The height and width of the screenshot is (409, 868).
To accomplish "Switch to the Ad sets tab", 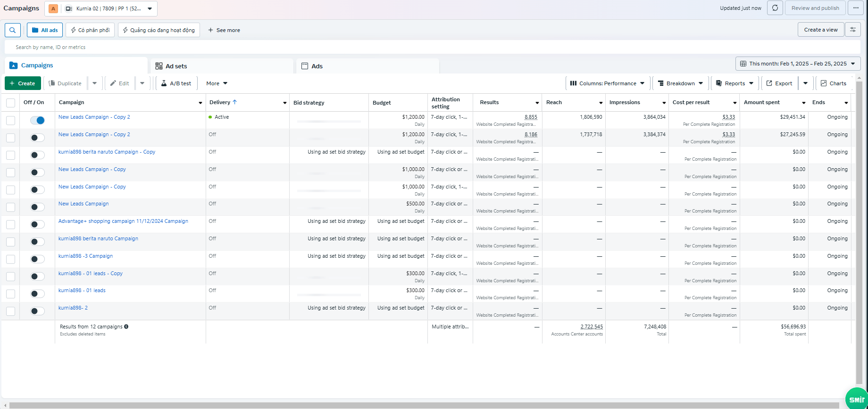I will pyautogui.click(x=176, y=66).
